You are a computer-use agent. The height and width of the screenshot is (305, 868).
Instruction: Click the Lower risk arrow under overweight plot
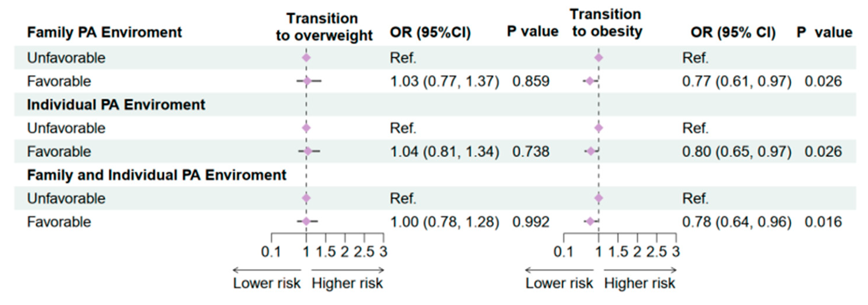click(x=267, y=270)
